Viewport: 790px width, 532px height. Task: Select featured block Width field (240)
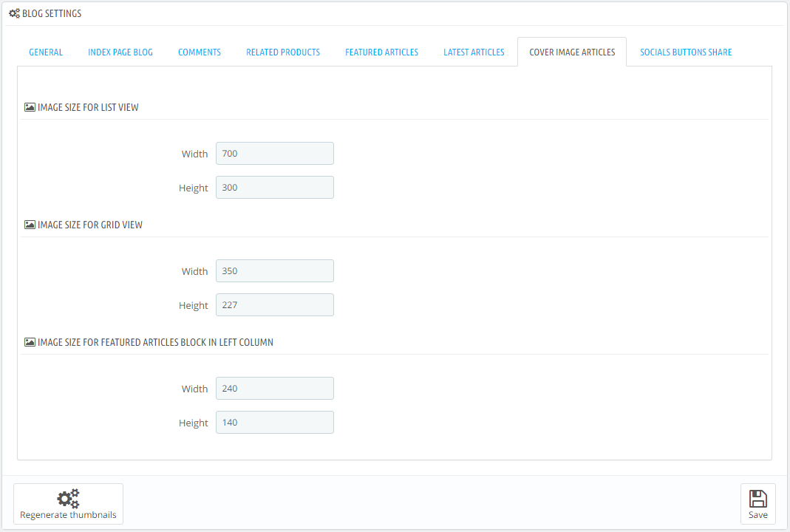pos(275,389)
